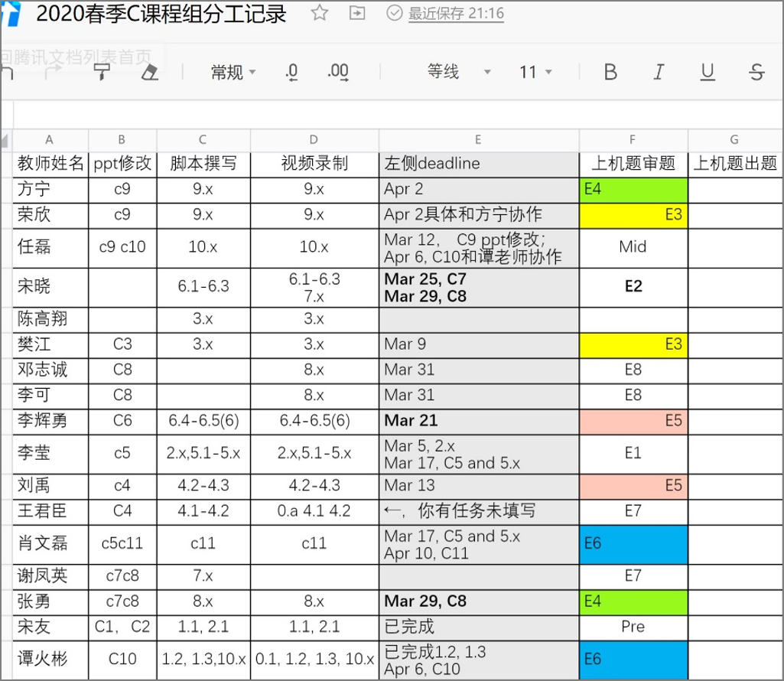Click the format painter icon
The image size is (784, 681).
[102, 72]
